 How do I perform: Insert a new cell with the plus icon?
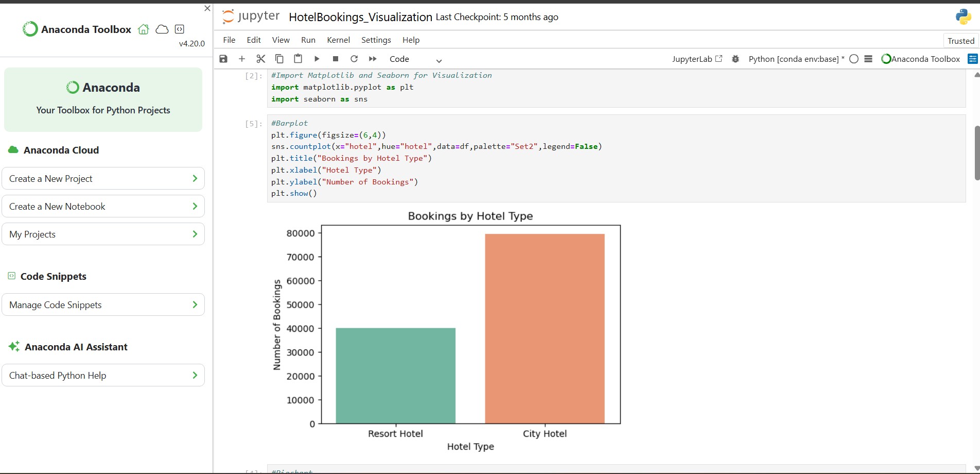(242, 59)
